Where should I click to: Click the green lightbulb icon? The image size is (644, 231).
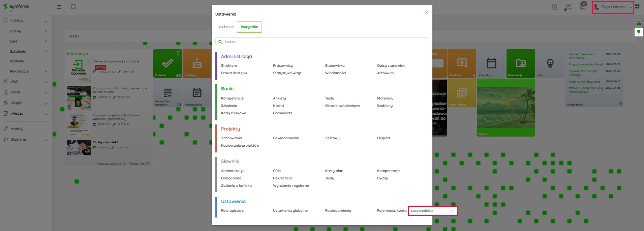(x=638, y=32)
